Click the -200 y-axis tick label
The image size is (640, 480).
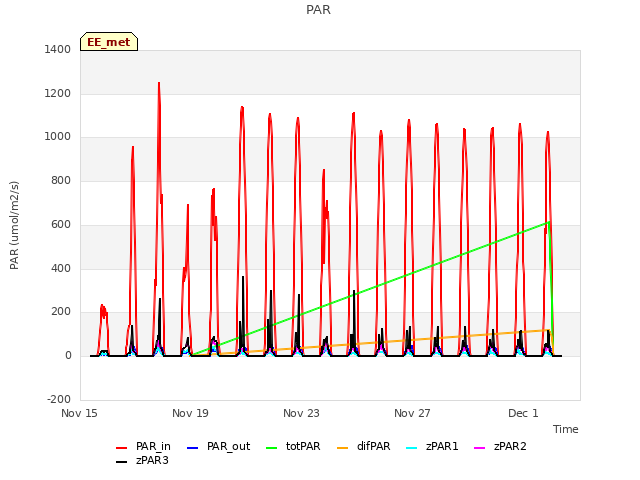click(59, 399)
